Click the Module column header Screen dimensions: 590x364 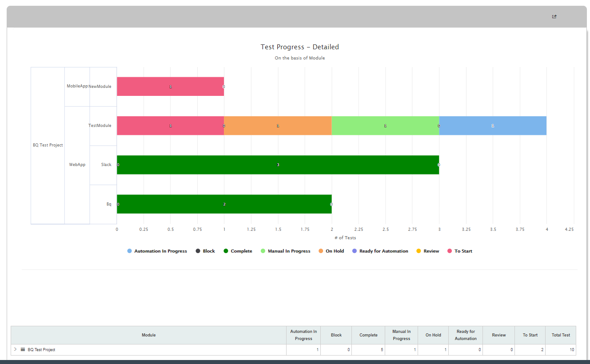(x=149, y=335)
